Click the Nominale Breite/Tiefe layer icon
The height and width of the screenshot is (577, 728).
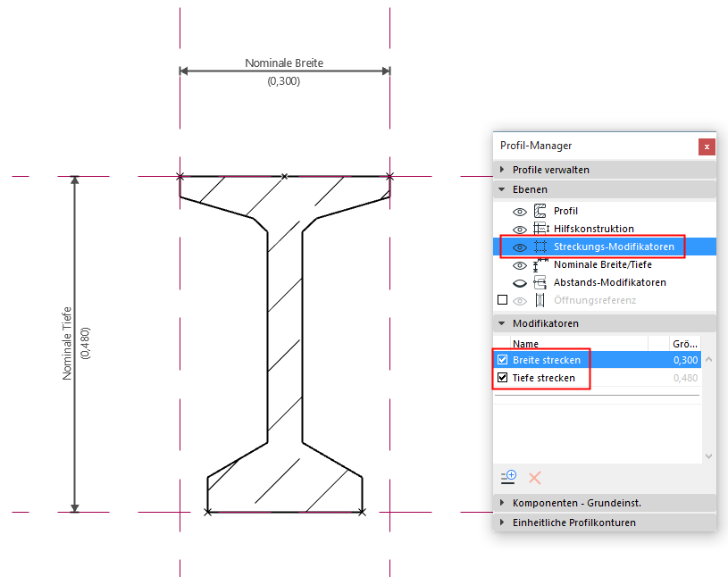(540, 264)
